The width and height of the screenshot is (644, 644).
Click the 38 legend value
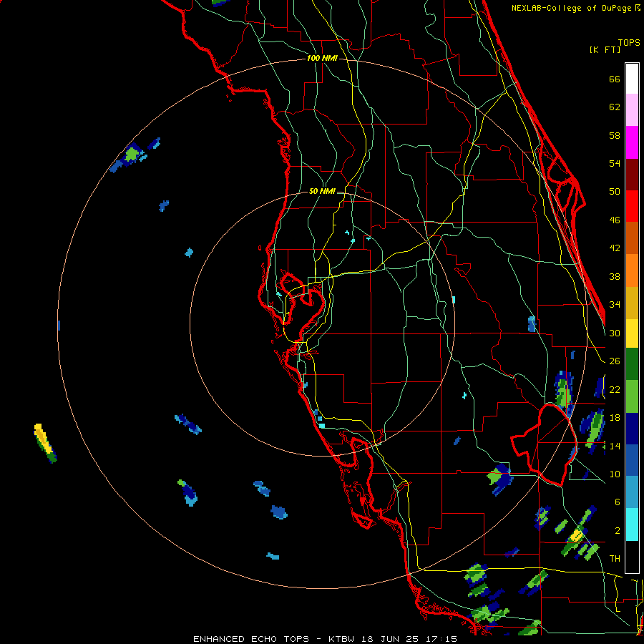coord(615,276)
